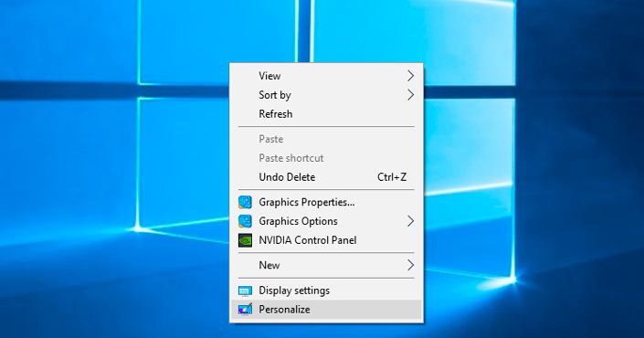Click the Personalize paintbrush screen icon

click(x=245, y=309)
